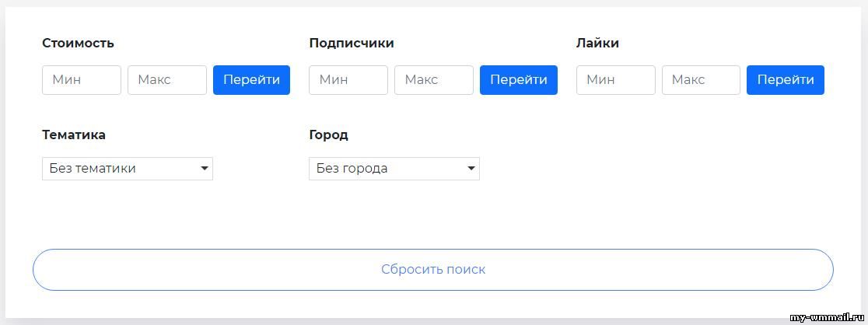The width and height of the screenshot is (868, 325).
Task: Click the Макс field under Стоимость
Action: pos(167,80)
